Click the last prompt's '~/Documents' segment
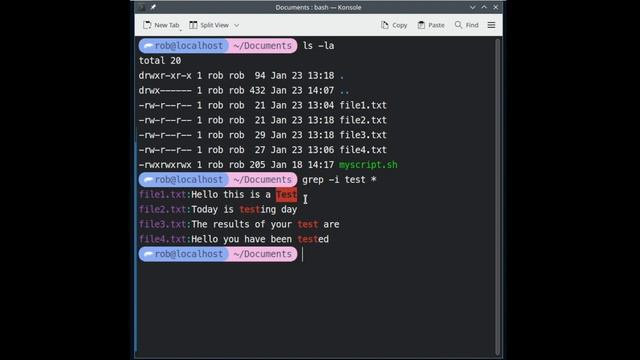This screenshot has width=640, height=360. click(262, 254)
